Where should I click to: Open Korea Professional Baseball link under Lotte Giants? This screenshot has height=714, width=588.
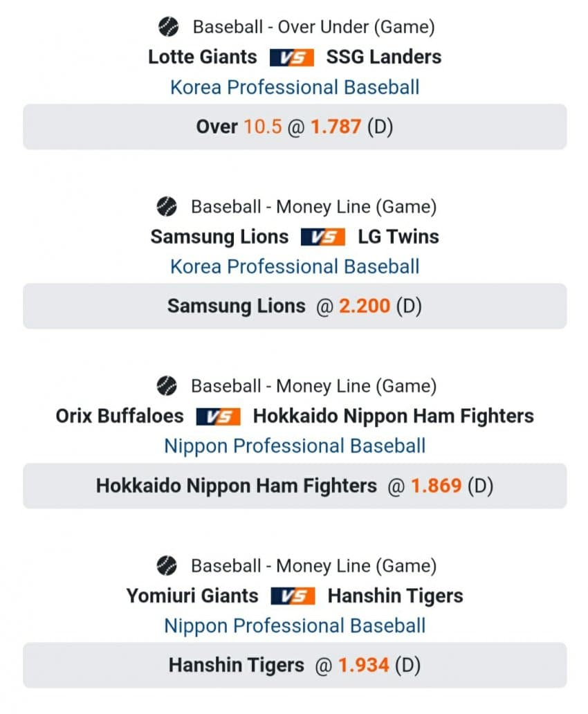point(295,88)
